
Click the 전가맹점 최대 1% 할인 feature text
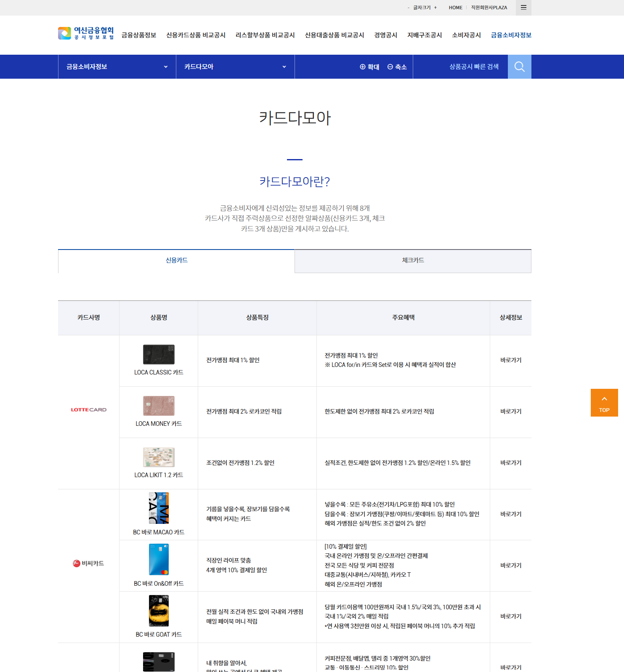coord(233,360)
